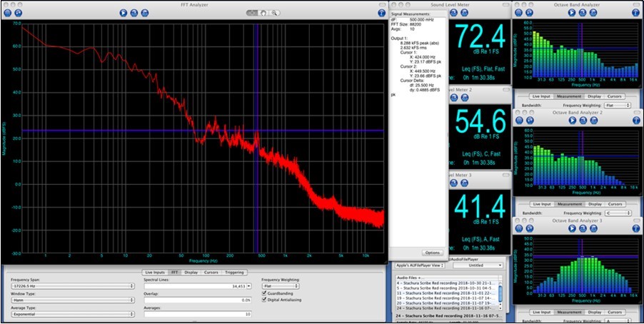Screen dimensions: 644x324
Task: Select the Triggering tab in FFT Analyzer
Action: pyautogui.click(x=234, y=272)
